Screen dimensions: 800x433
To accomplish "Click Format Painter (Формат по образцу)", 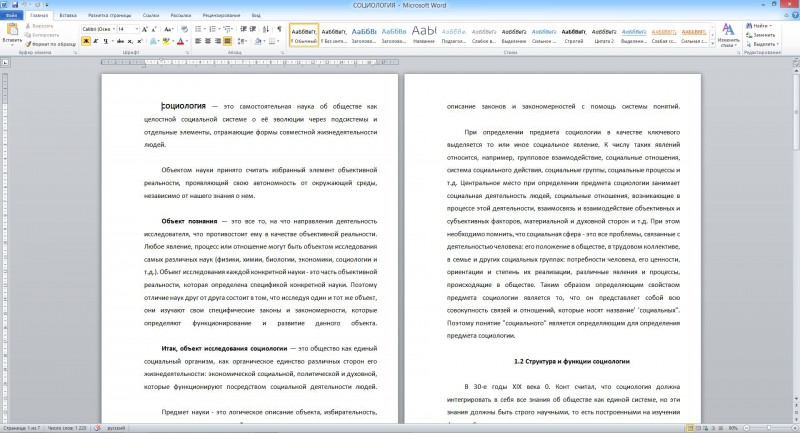I will pos(50,44).
